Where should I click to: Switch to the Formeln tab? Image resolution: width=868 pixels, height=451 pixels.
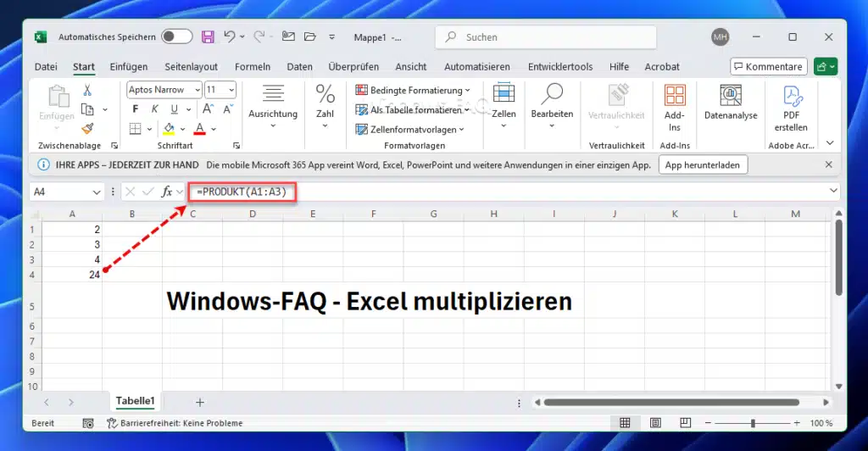253,66
